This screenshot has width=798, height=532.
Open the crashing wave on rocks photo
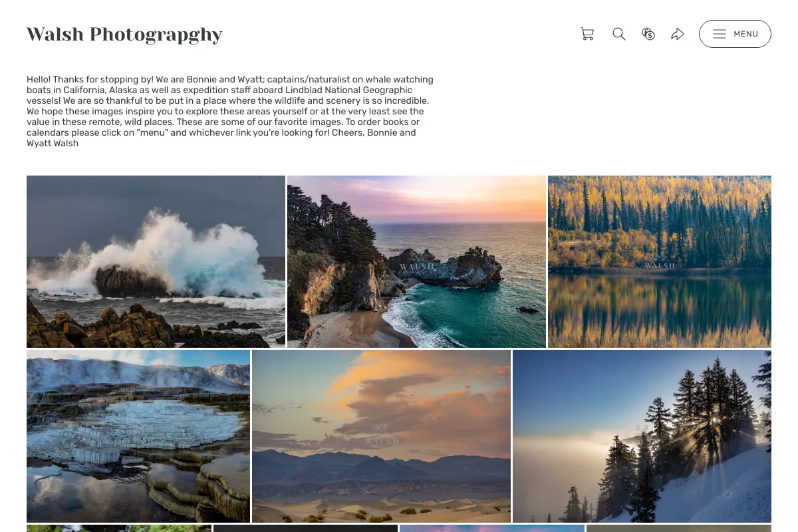pyautogui.click(x=156, y=261)
